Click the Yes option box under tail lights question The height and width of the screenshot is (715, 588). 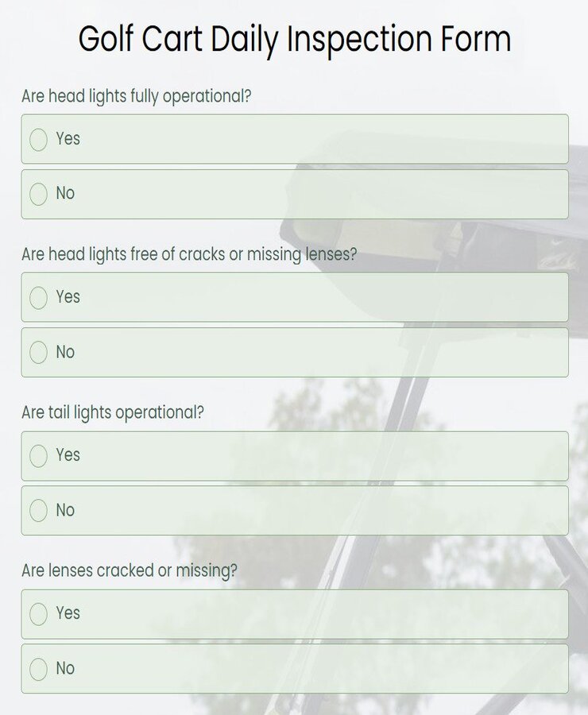[294, 455]
